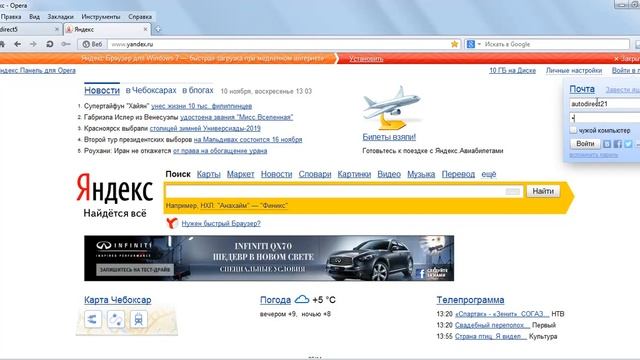Open the Картинки service link
Viewport: 640px width, 360px height.
click(354, 174)
